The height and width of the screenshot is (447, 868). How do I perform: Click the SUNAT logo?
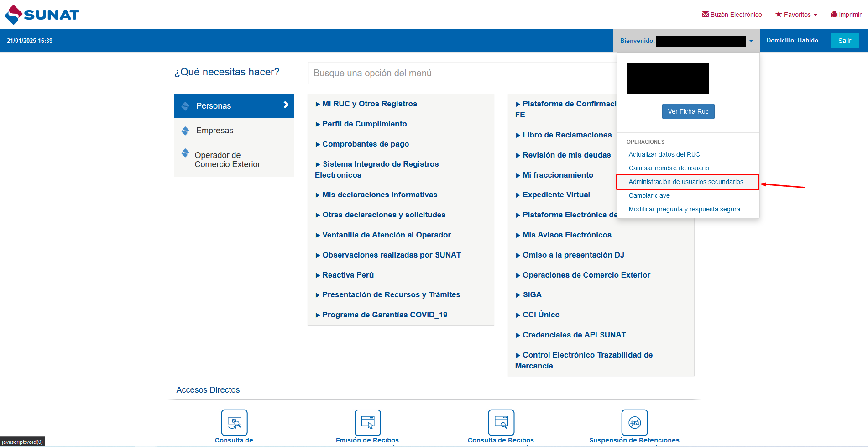(x=42, y=15)
